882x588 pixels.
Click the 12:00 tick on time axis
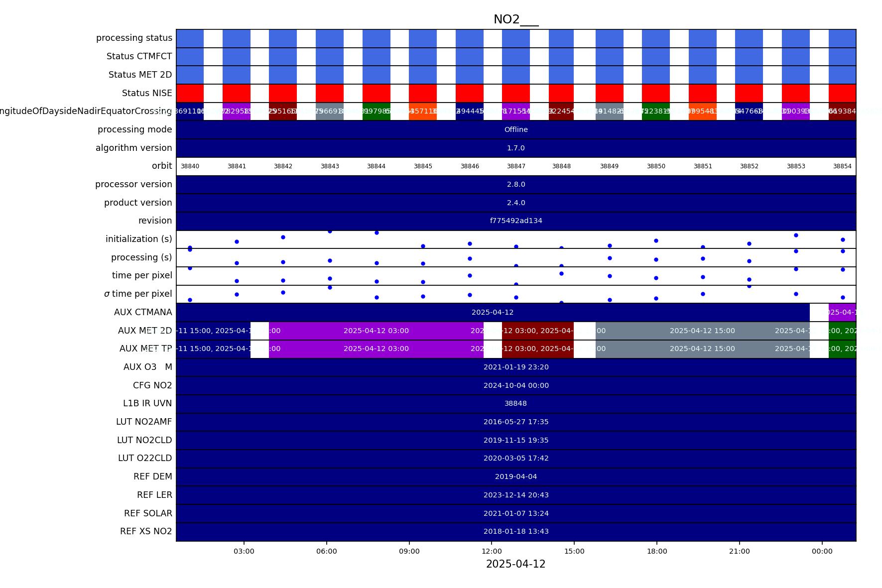492,551
